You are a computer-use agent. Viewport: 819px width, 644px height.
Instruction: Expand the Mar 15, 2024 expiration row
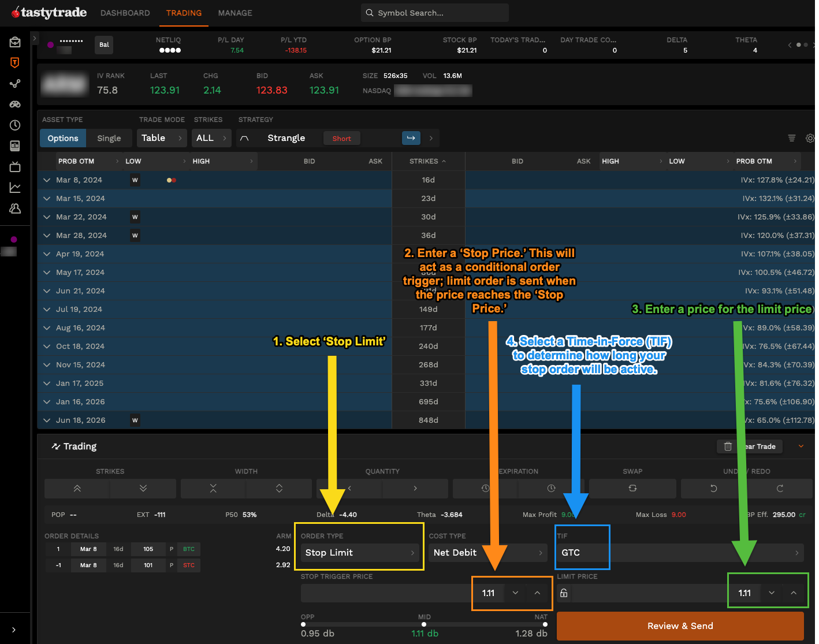47,199
